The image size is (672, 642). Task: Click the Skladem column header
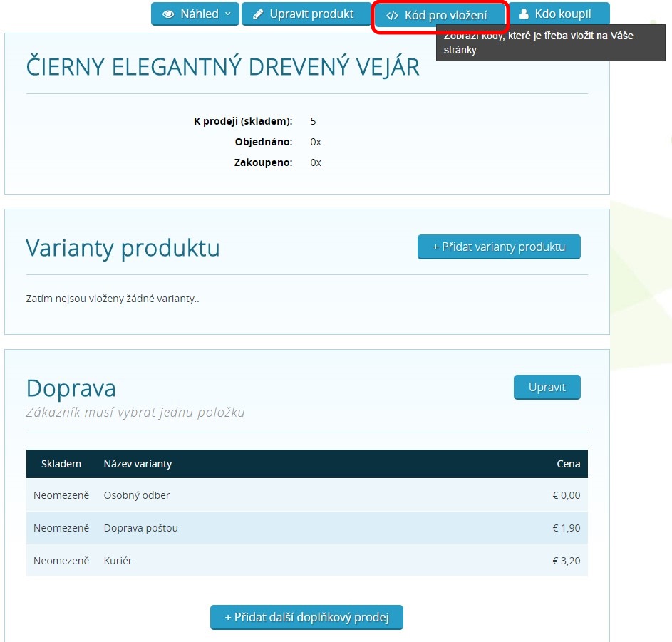pos(61,464)
